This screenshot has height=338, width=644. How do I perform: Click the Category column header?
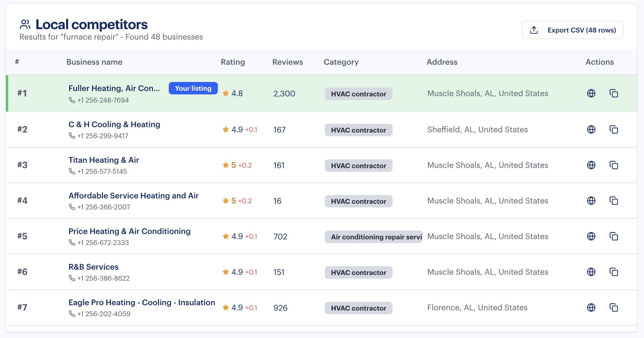click(341, 62)
